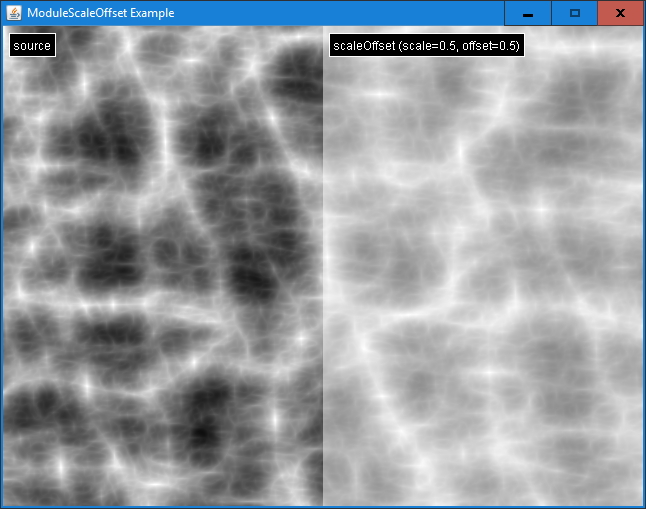Screen dimensions: 646x509
Task: Click the 'source' label box
Action: coord(32,46)
